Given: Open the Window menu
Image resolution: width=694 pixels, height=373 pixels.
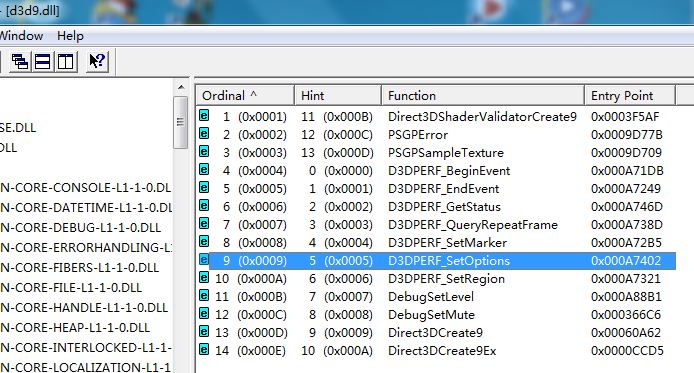Looking at the screenshot, I should [x=21, y=35].
